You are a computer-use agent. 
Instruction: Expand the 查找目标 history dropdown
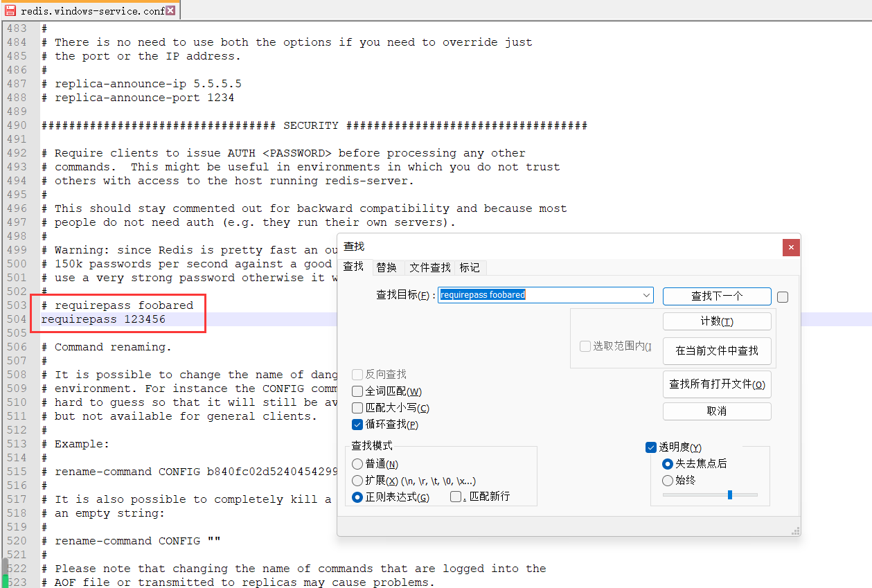pos(646,295)
